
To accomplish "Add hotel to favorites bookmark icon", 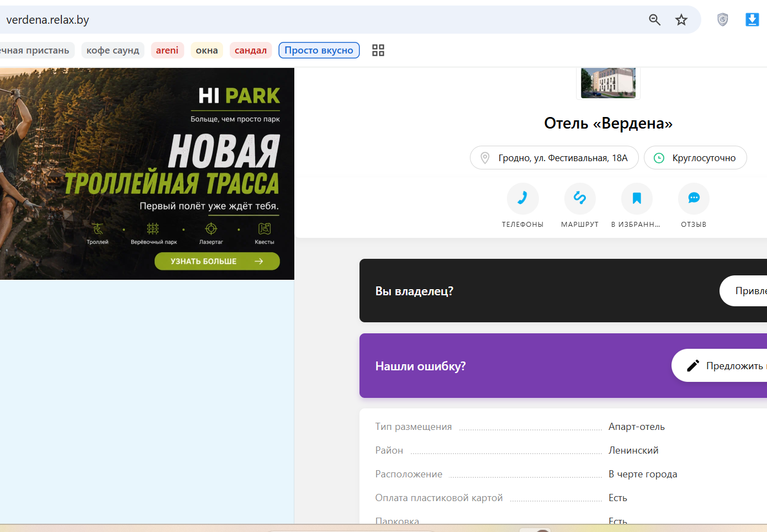I will [x=637, y=198].
